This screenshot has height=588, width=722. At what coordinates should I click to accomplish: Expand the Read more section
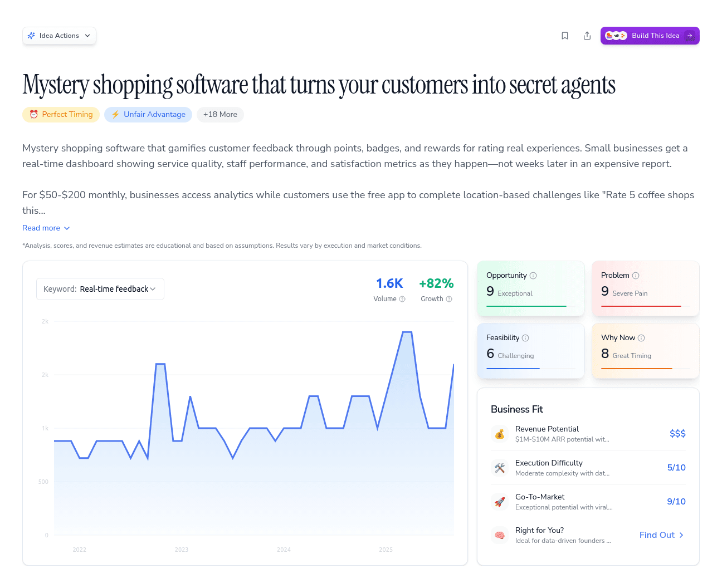tap(46, 228)
